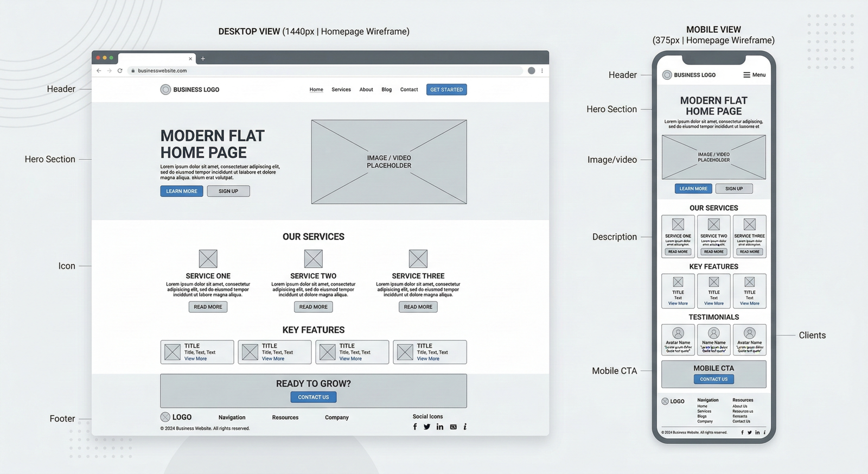Click the Facebook icon in mobile footer
868x474 pixels.
pyautogui.click(x=742, y=433)
